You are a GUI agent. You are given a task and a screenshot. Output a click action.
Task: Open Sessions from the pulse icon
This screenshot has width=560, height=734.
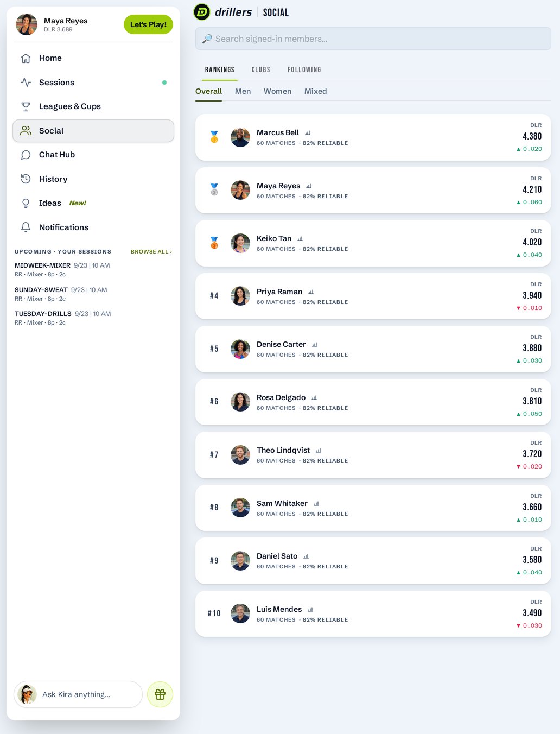(x=26, y=83)
